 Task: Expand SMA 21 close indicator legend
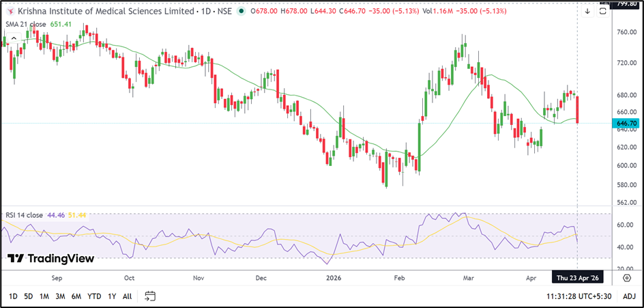pos(26,25)
